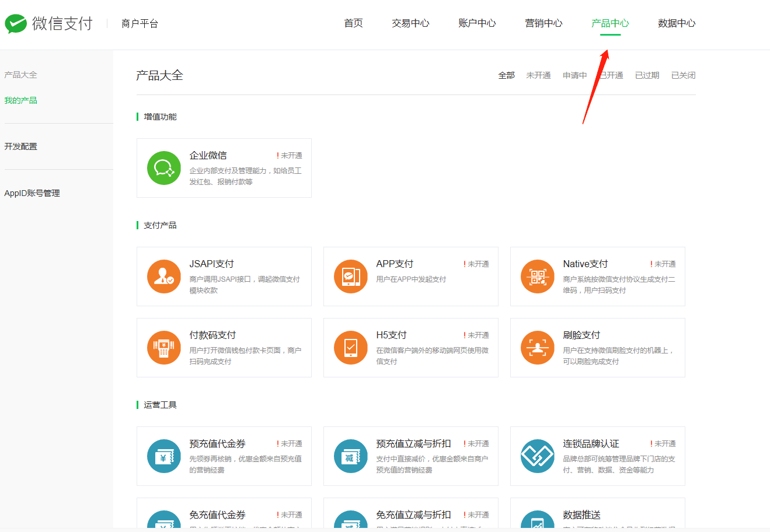
Task: Filter products by 已过期
Action: pos(647,75)
